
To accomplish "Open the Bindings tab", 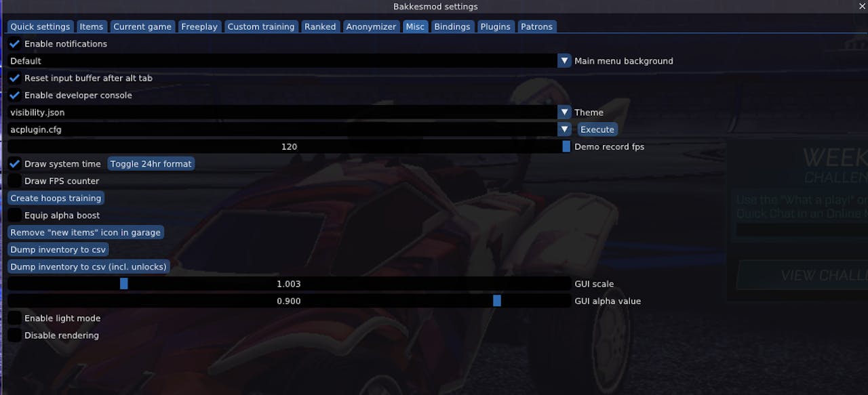I will click(452, 27).
